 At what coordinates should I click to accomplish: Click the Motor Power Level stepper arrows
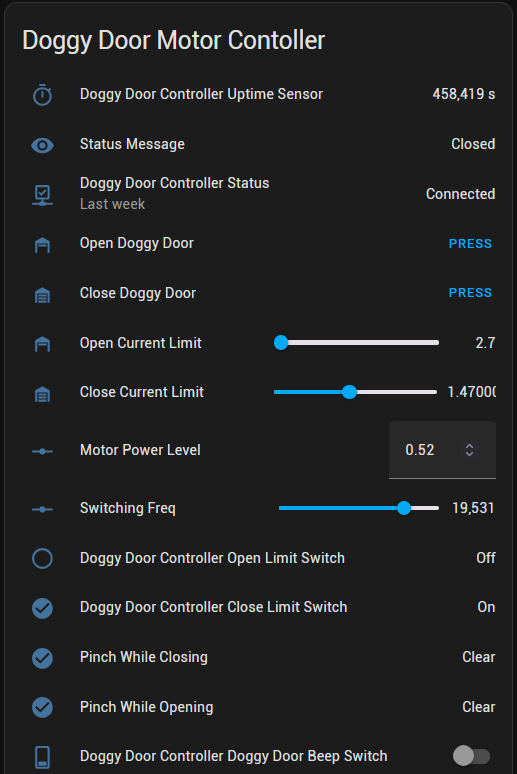point(470,450)
